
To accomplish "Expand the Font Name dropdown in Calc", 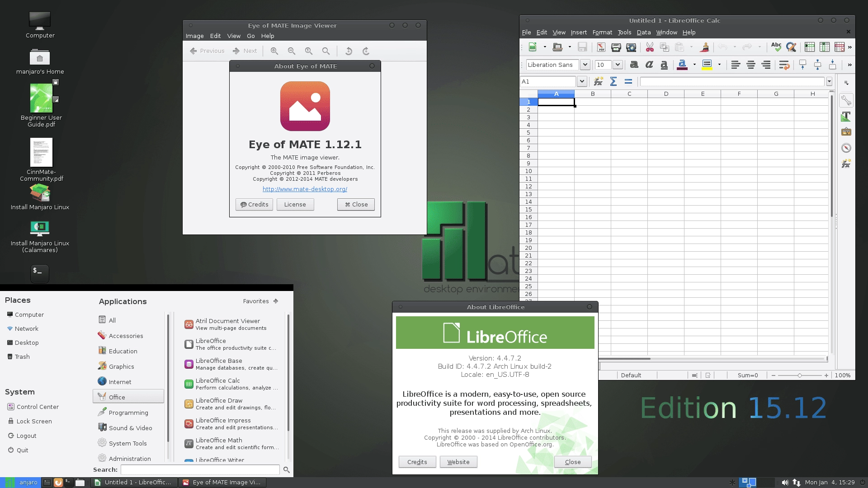I will click(585, 65).
